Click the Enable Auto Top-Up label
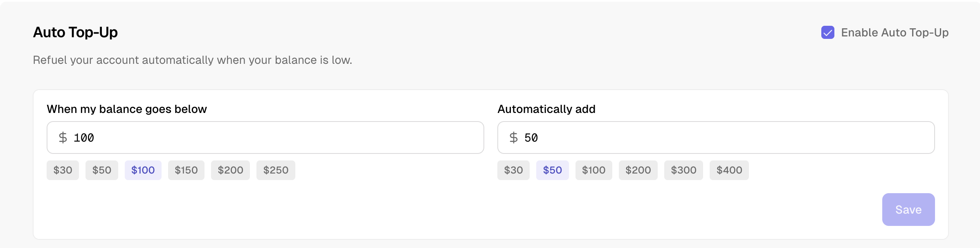Screen dimensions: 980x248 [x=895, y=32]
